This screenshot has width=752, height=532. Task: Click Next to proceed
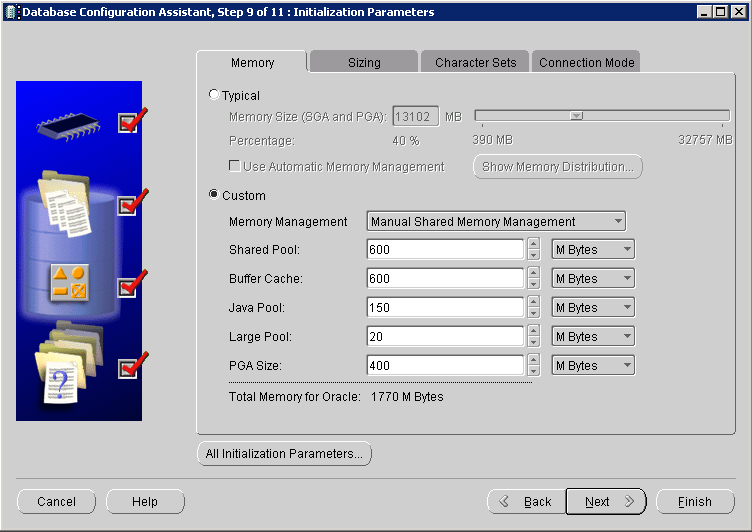(606, 501)
